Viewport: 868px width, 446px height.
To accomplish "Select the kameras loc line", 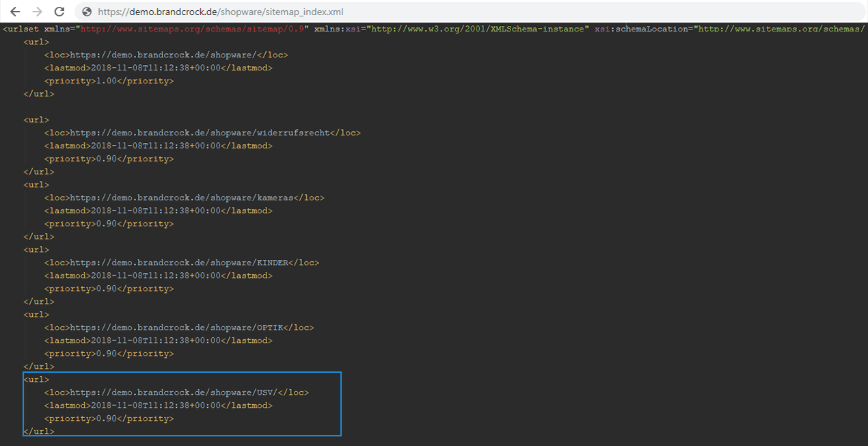I will coord(185,198).
